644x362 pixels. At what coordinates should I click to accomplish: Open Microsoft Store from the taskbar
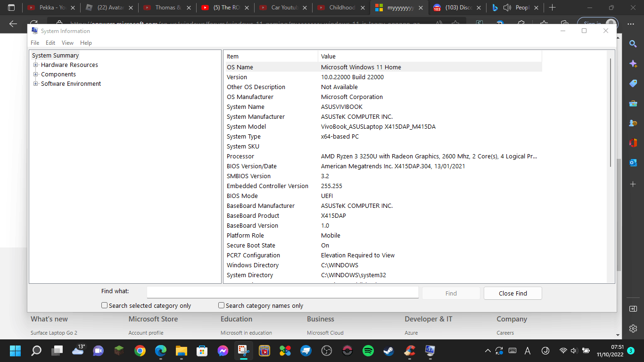202,351
